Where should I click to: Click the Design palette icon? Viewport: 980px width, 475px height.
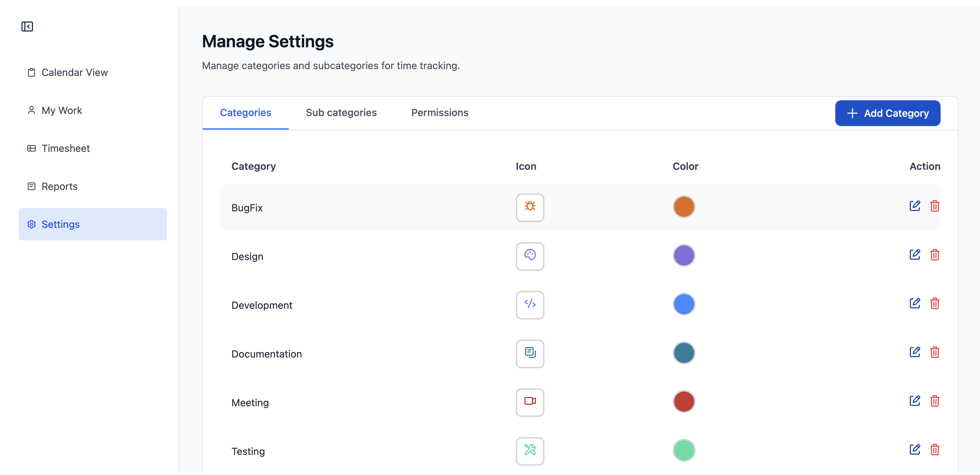click(x=529, y=256)
